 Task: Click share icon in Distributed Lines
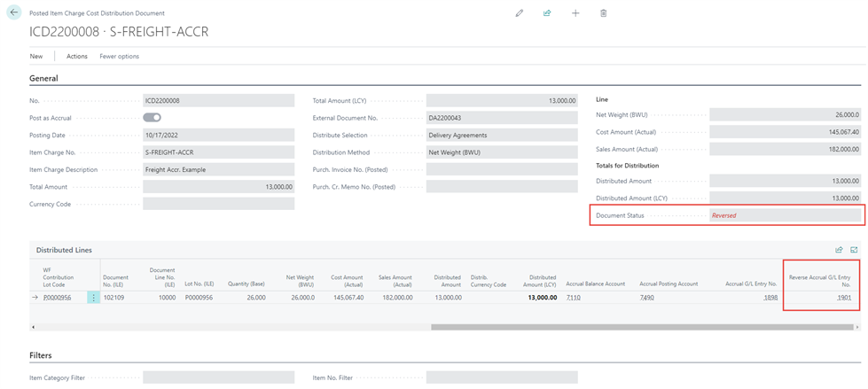(x=839, y=250)
